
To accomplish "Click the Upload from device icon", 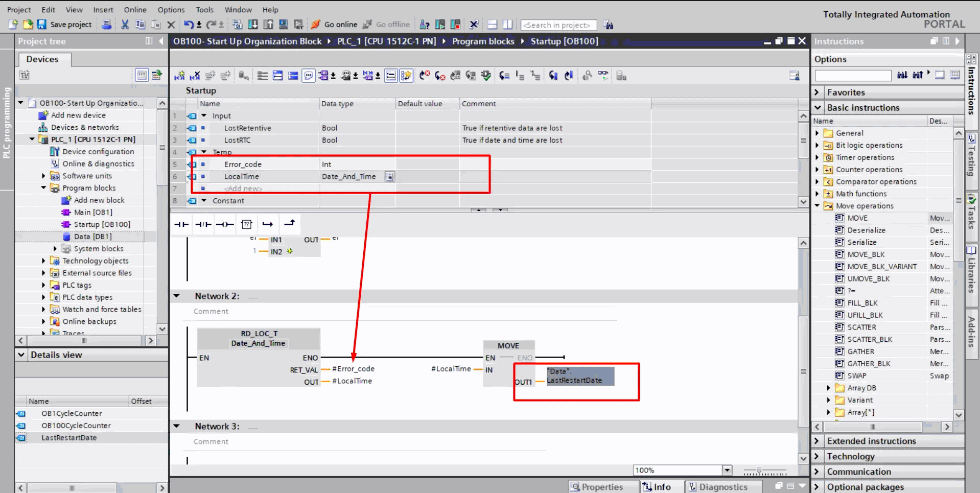I will (268, 25).
